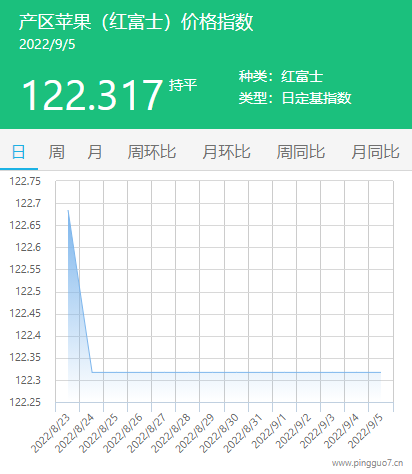Image resolution: width=412 pixels, height=474 pixels.
Task: Click the 2022/8/24 x-axis date label
Action: [x=75, y=434]
